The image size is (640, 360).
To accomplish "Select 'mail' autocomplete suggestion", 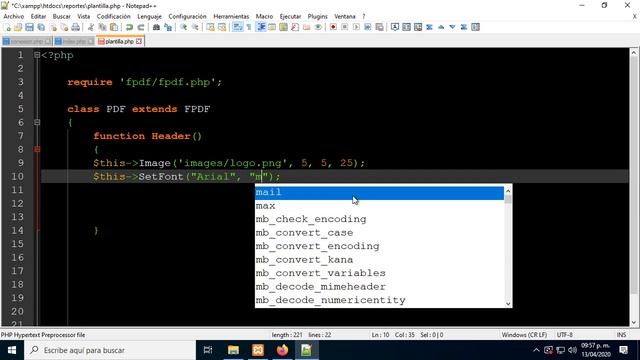I will (x=380, y=193).
